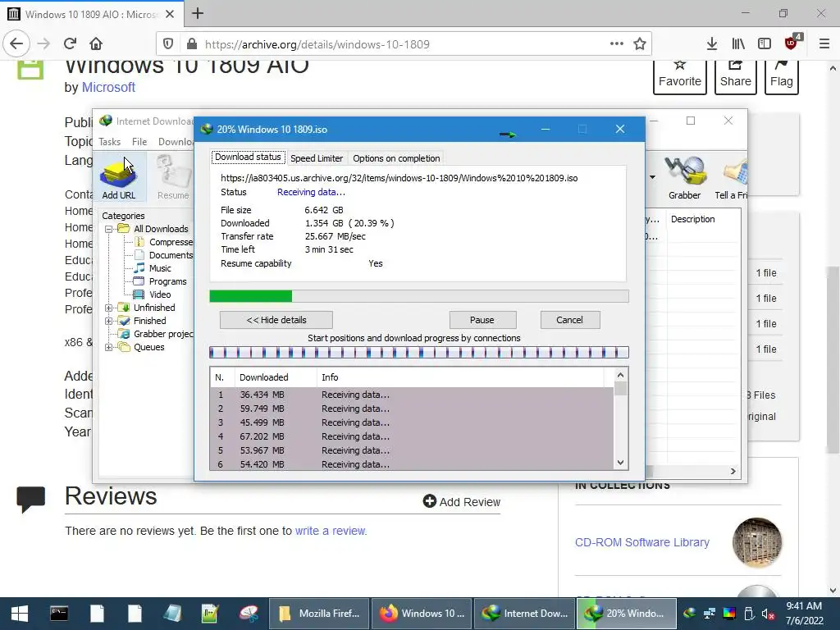The width and height of the screenshot is (840, 630).
Task: Click IDM list horizontal scroll right arrow
Action: click(x=733, y=472)
